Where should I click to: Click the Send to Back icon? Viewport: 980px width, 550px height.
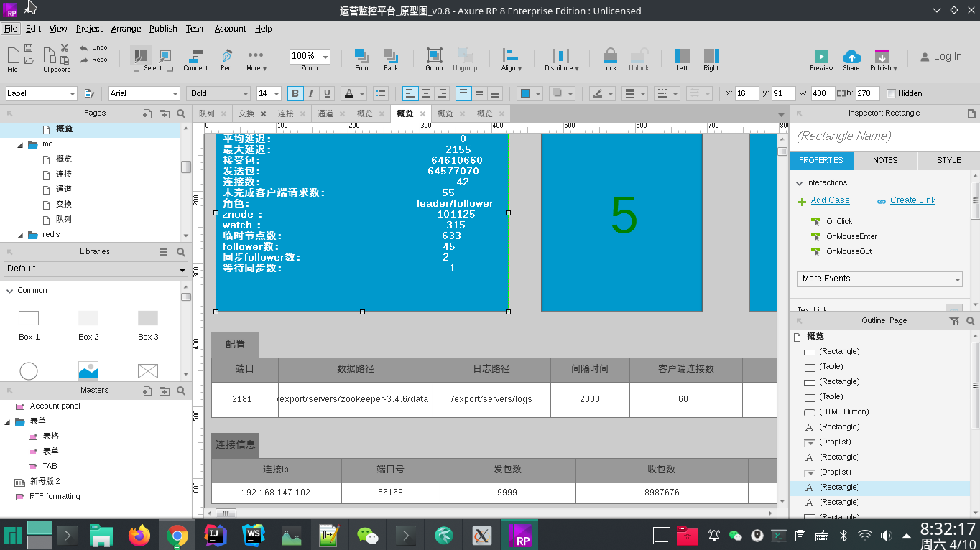[x=391, y=57]
